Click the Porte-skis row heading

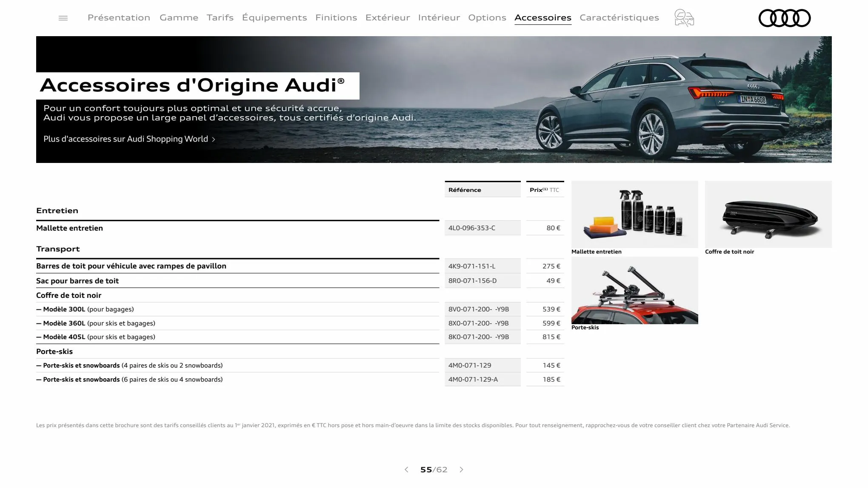pos(54,351)
